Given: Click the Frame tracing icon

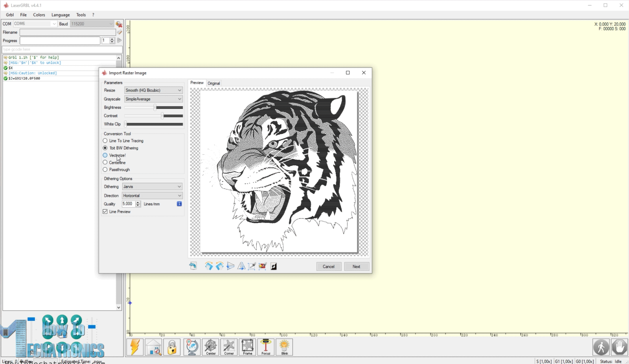Looking at the screenshot, I should [x=247, y=347].
